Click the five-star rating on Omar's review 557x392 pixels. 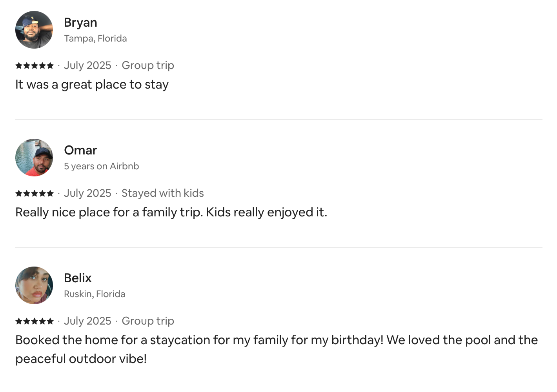(35, 193)
